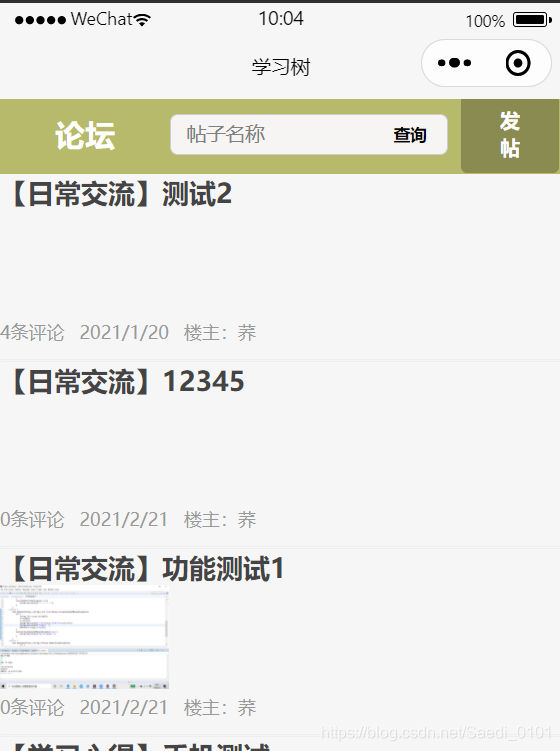Click date 2021/1/20 on 测试2 post
Screen dimensions: 560x751
pyautogui.click(x=124, y=332)
